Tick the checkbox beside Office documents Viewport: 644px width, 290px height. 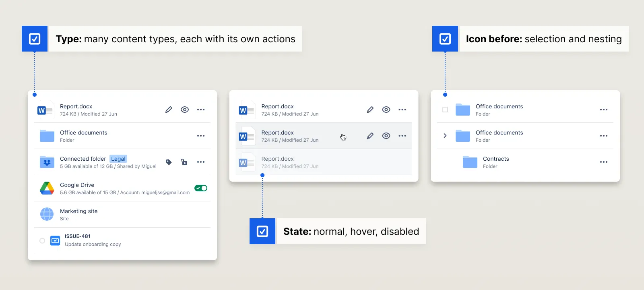coord(445,110)
